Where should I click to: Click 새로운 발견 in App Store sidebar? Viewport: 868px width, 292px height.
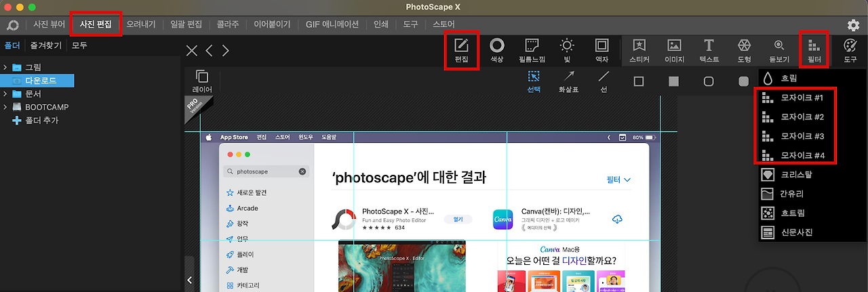(x=248, y=192)
